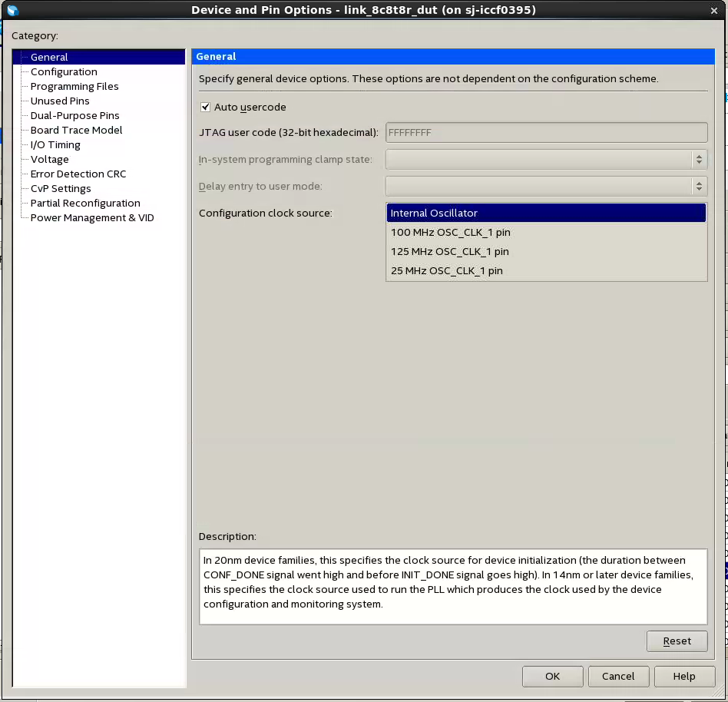Open Delay entry to user mode dropdown
728x702 pixels.
[547, 187]
